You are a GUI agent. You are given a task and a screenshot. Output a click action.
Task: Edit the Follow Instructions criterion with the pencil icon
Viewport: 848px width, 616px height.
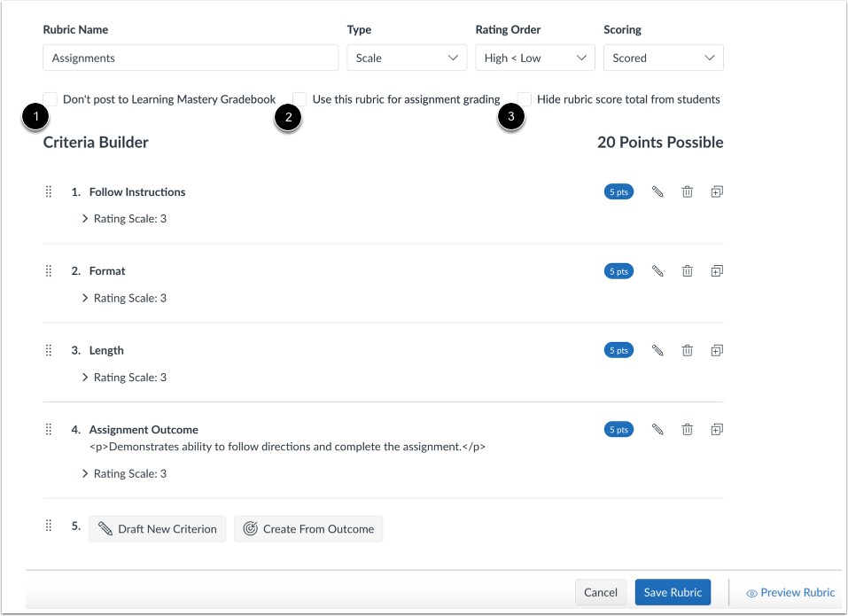coord(657,191)
